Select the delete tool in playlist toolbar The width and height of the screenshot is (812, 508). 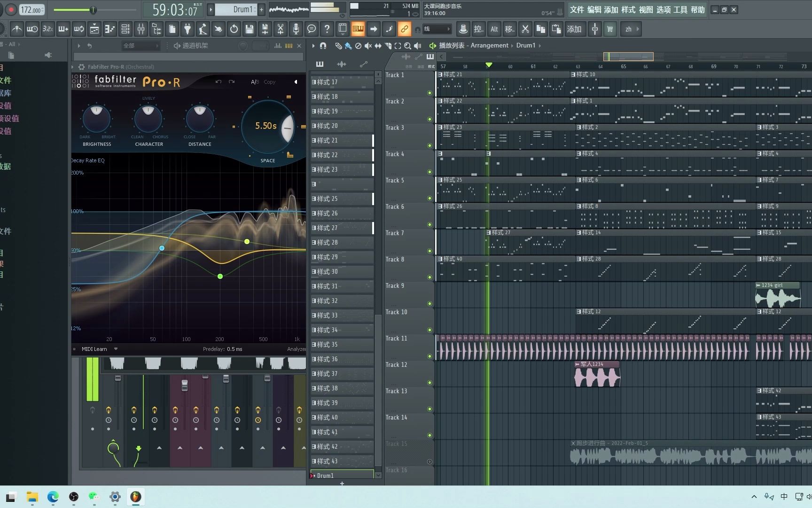click(x=358, y=46)
